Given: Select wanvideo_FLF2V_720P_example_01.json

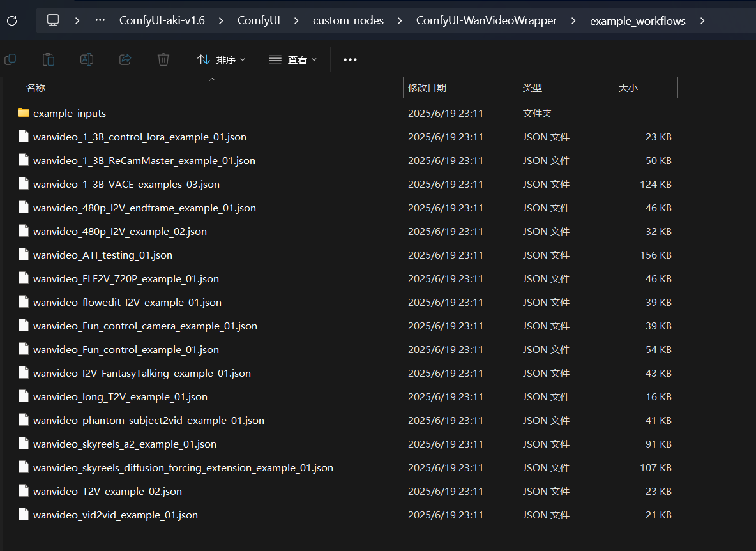Looking at the screenshot, I should [x=126, y=278].
